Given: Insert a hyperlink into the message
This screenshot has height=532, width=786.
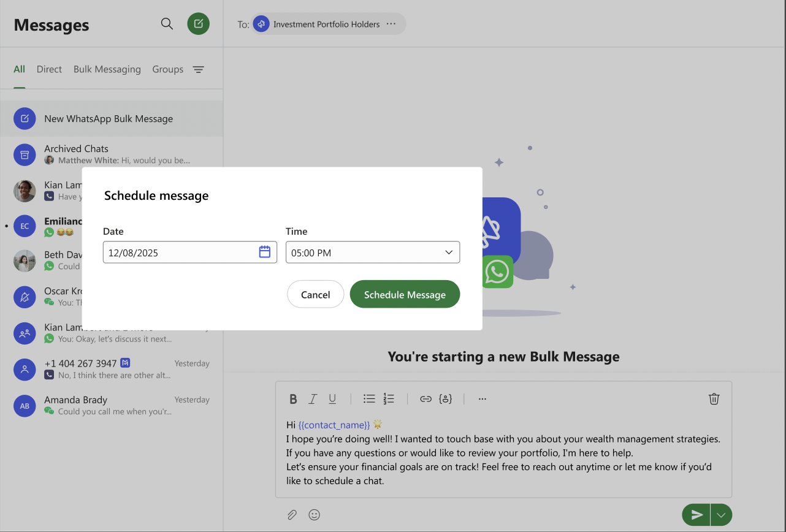Looking at the screenshot, I should coord(425,398).
